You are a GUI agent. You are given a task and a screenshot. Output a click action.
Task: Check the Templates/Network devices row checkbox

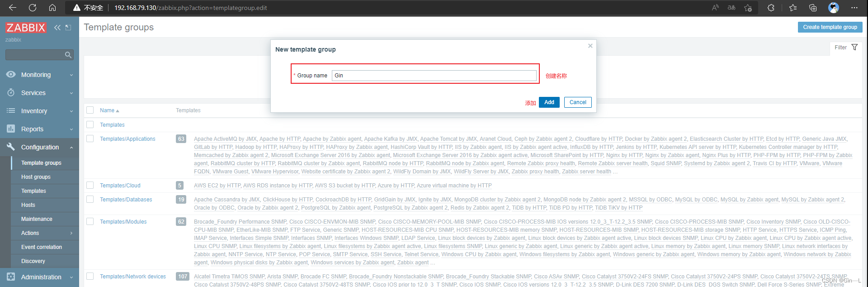tap(90, 276)
